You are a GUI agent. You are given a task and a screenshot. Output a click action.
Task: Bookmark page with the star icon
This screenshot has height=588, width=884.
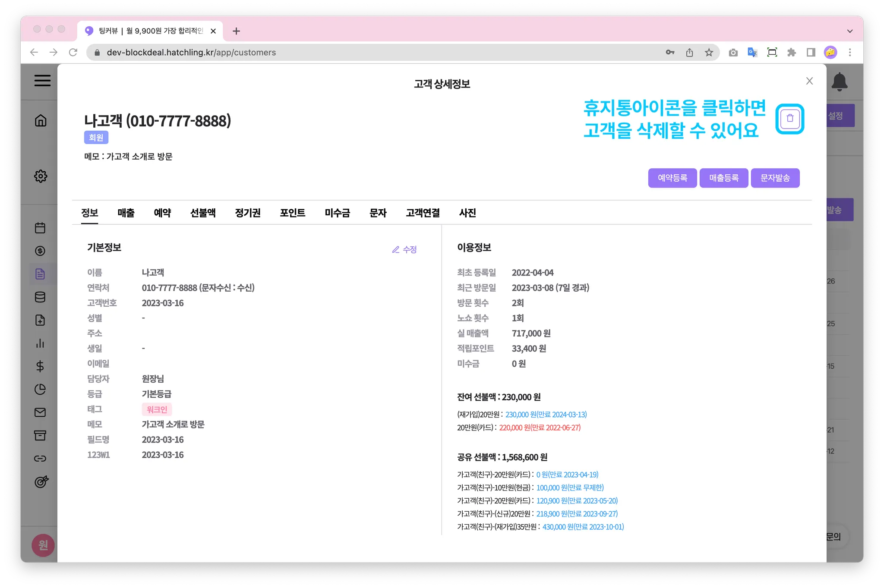coord(709,53)
